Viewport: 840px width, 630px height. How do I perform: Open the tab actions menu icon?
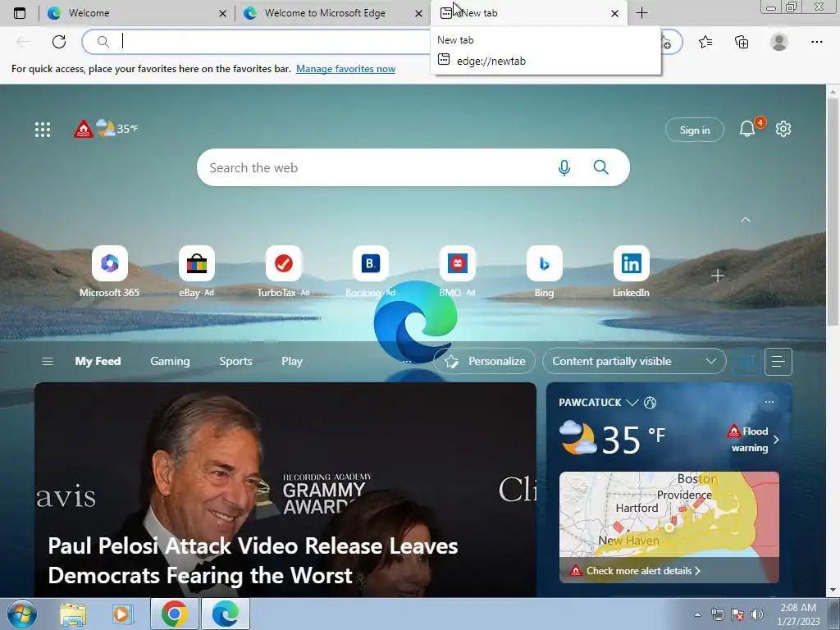[20, 13]
